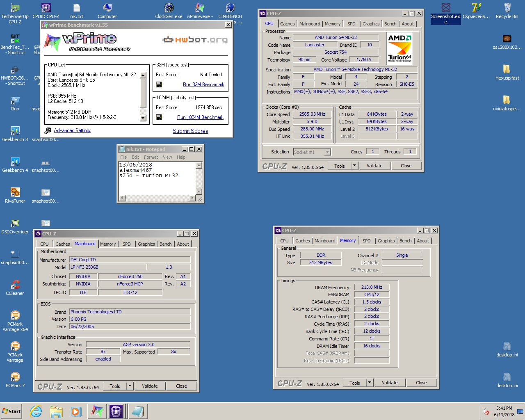Open Graphics tab in Mainboard window

coord(146,244)
